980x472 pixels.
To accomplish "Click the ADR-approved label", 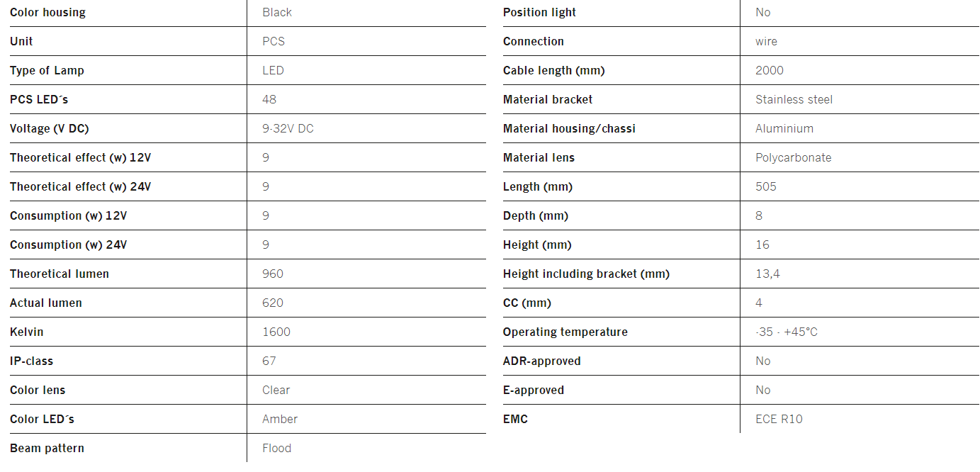I will pos(542,361).
